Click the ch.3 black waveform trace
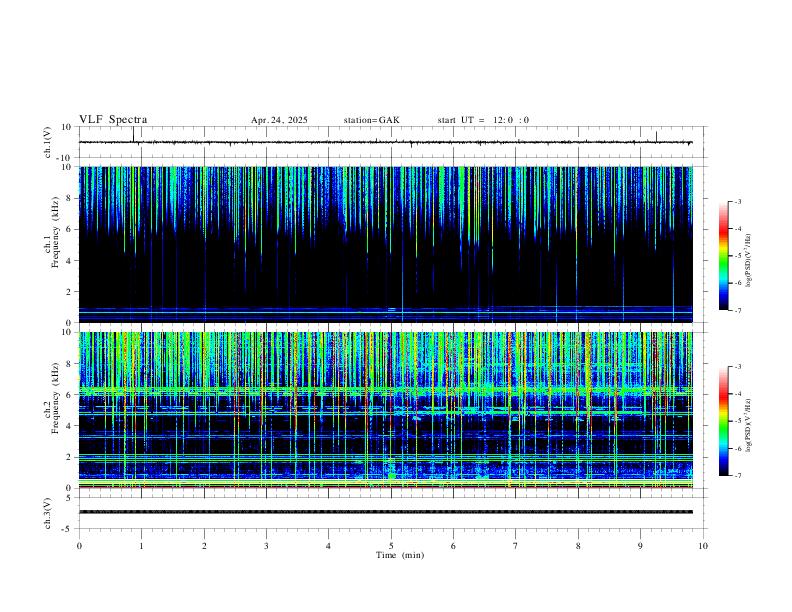Screen dimensions: 792x612 tap(386, 512)
